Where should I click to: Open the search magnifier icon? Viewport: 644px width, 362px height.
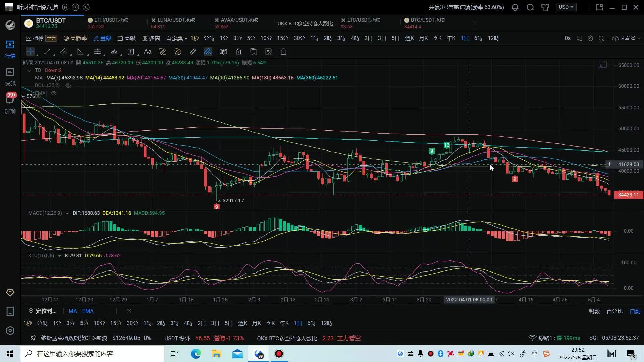(530, 7)
